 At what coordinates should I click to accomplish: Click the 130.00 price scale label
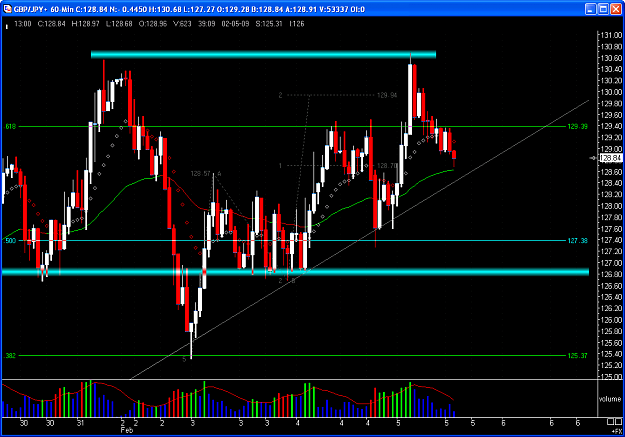(612, 92)
